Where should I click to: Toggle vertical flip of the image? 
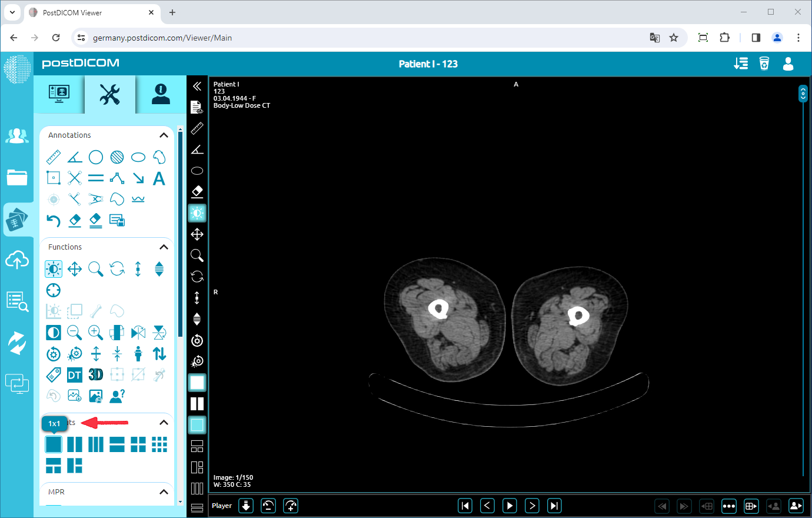[159, 333]
